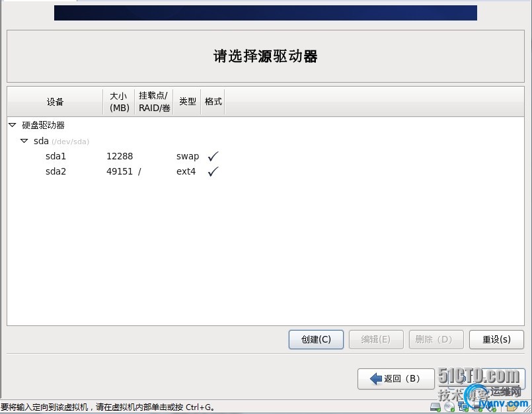The height and width of the screenshot is (414, 532).
Task: Collapse the sda (/dev/sda) tree node
Action: point(24,141)
